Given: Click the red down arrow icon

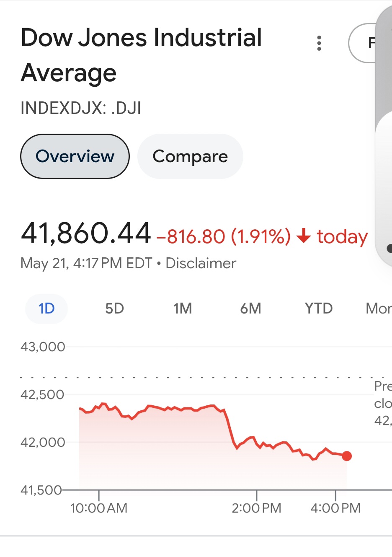Looking at the screenshot, I should pos(304,236).
